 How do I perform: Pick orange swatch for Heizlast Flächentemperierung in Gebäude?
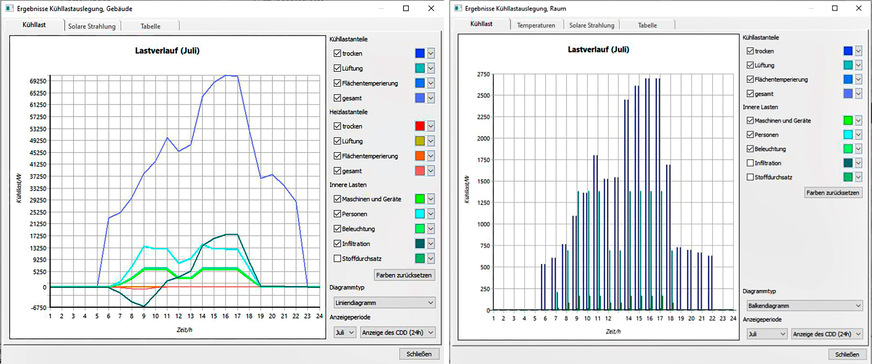pyautogui.click(x=420, y=156)
